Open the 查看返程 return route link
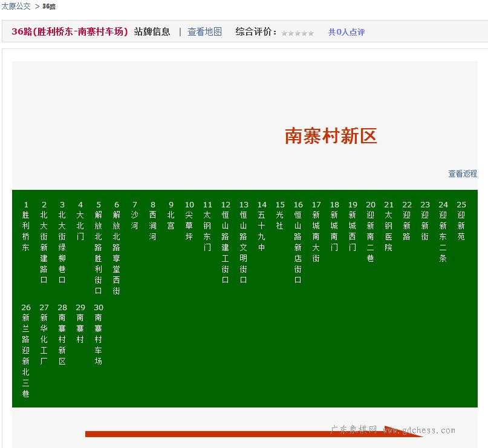 click(x=463, y=174)
